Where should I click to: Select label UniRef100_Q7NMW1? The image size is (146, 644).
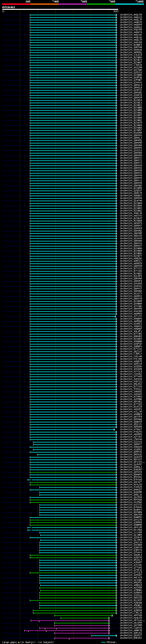[x=131, y=590]
